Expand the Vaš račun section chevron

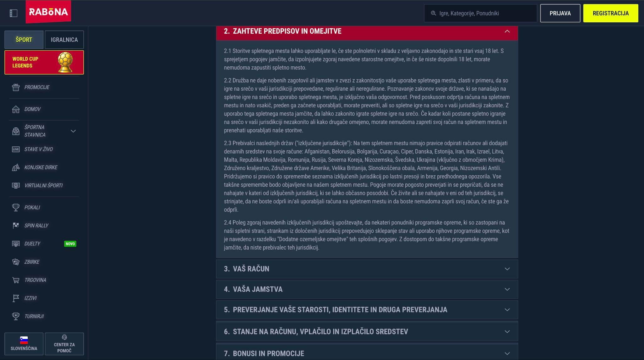pyautogui.click(x=507, y=269)
